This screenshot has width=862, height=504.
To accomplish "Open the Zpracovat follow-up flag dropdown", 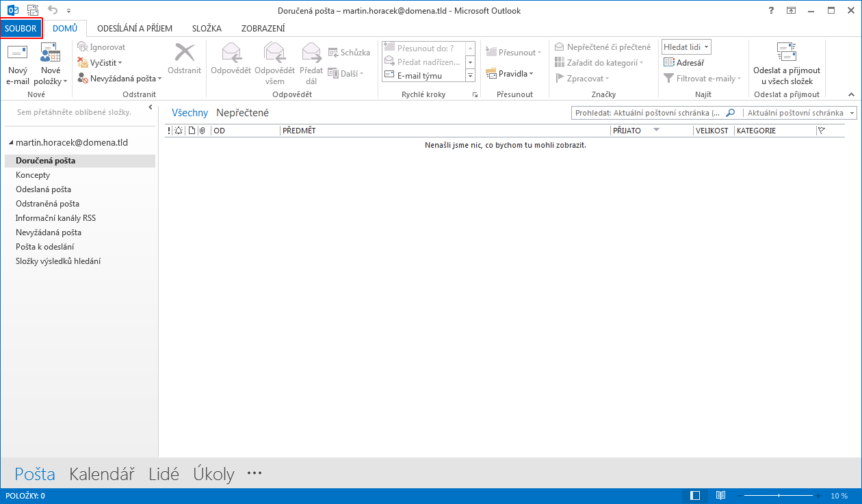I will [582, 79].
